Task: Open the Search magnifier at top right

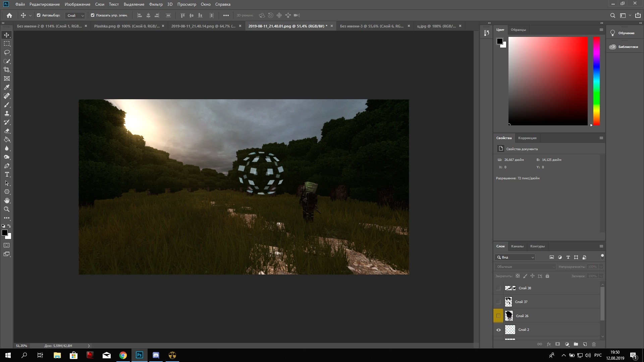Action: 612,15
